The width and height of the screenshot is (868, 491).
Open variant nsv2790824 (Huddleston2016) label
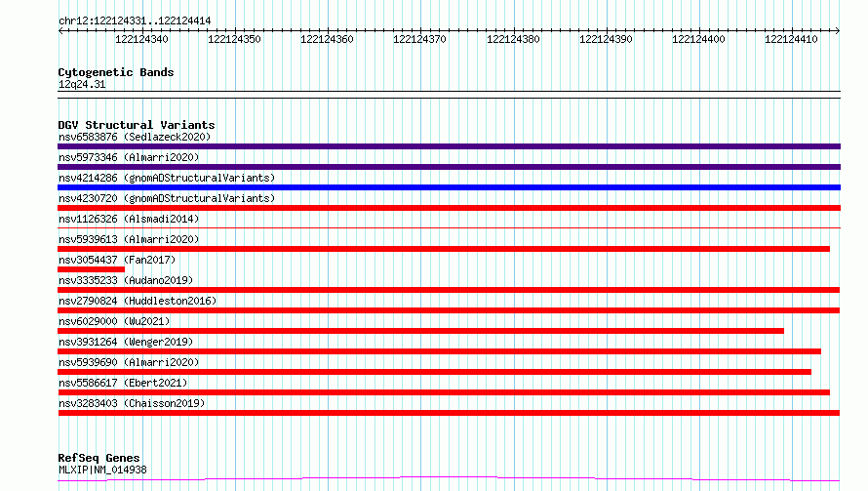[138, 301]
